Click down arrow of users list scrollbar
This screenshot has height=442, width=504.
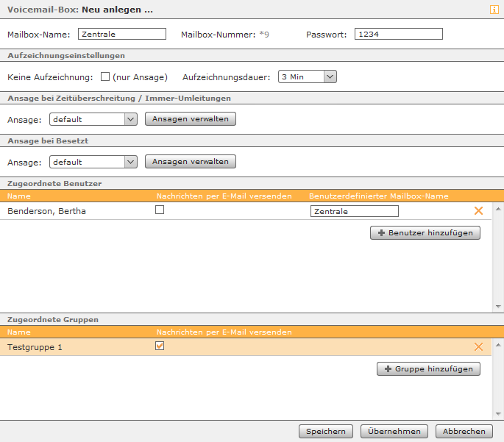point(498,307)
